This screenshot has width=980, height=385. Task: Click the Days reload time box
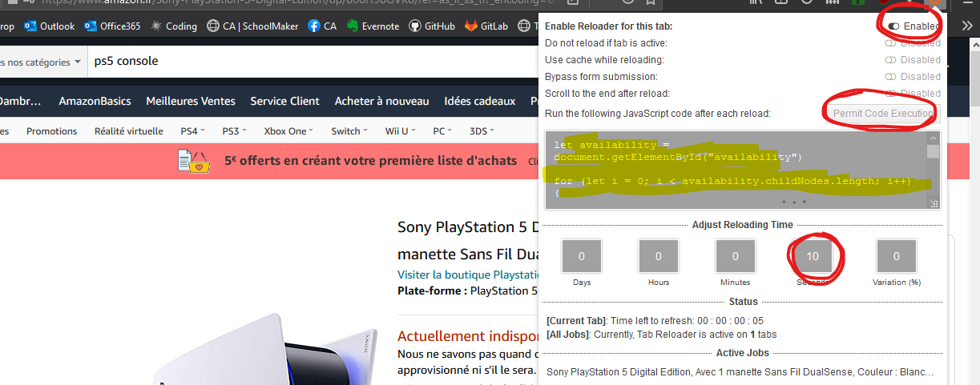(582, 257)
